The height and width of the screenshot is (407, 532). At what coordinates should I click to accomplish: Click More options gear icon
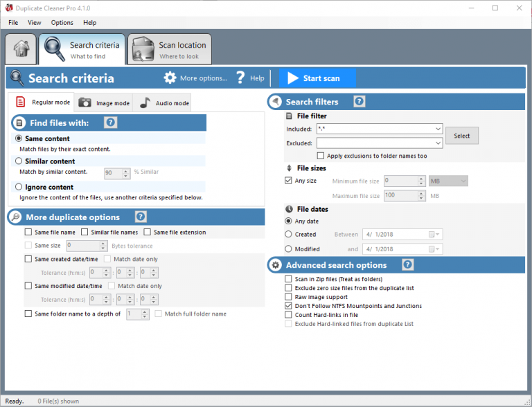click(x=170, y=78)
